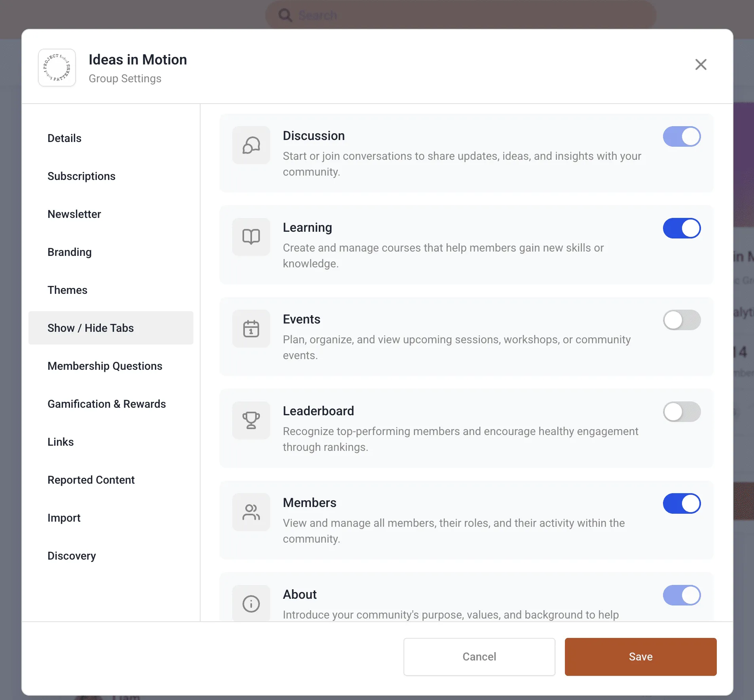Image resolution: width=754 pixels, height=700 pixels.
Task: Click the Discussion speech bubble icon
Action: pyautogui.click(x=251, y=145)
